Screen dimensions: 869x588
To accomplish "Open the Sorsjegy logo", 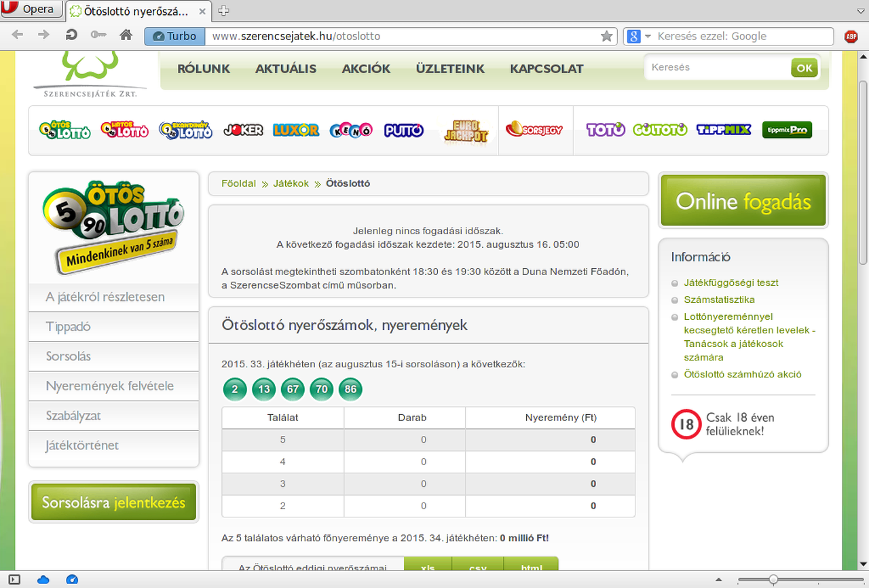I will 535,129.
